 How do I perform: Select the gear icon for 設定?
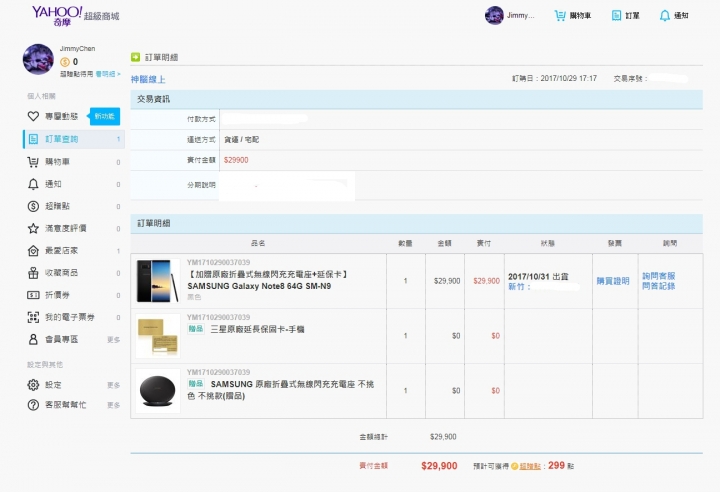33,385
